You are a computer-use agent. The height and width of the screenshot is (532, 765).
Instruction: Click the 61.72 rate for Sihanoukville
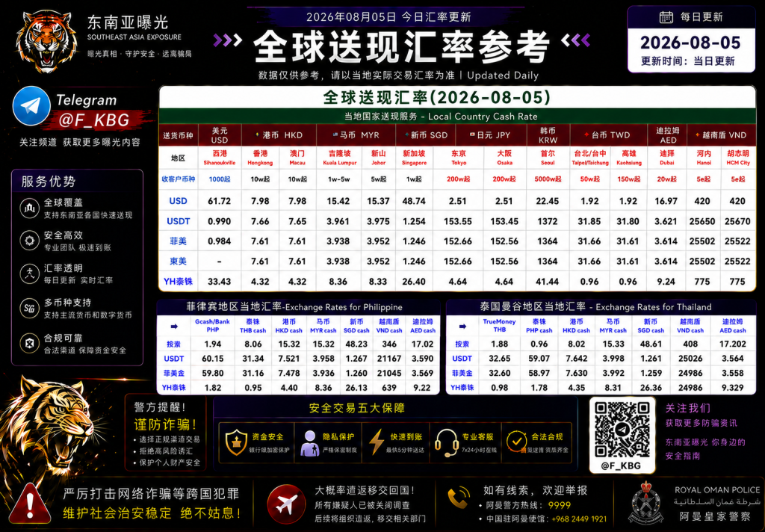tap(220, 201)
